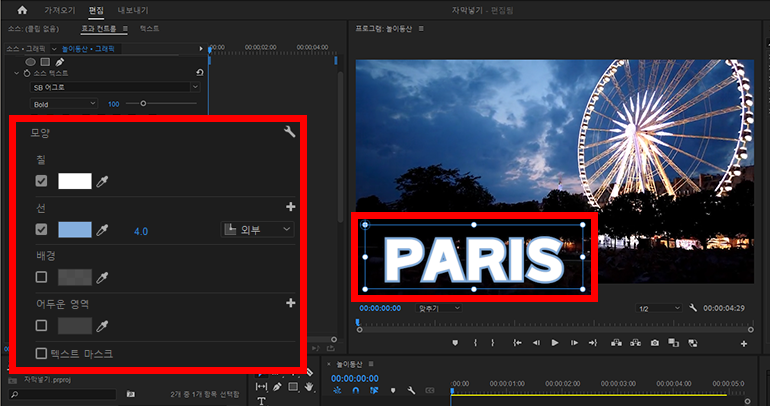Enable the background checkbox
This screenshot has width=770, height=406.
coord(41,277)
